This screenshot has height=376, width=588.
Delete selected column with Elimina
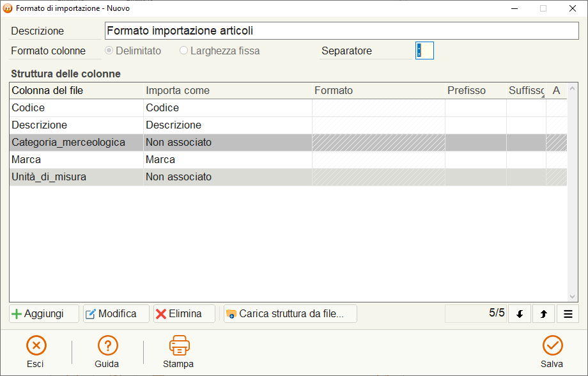184,314
